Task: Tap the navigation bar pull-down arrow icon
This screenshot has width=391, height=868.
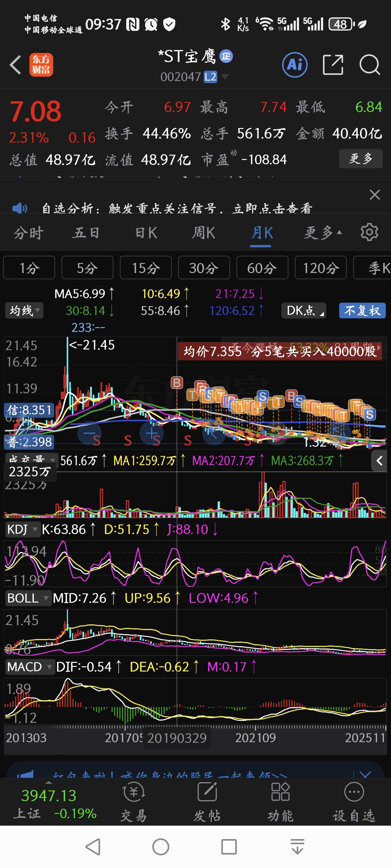Action: (x=297, y=846)
